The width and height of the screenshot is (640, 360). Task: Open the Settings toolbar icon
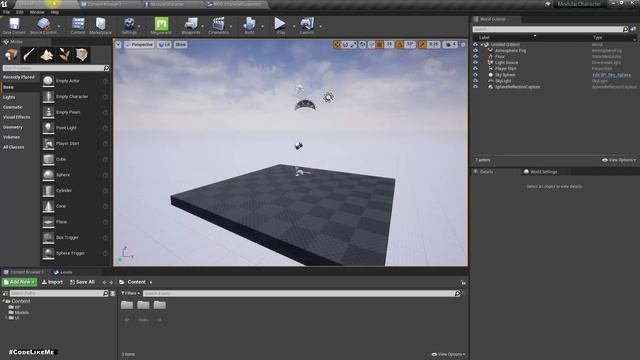coord(129,25)
